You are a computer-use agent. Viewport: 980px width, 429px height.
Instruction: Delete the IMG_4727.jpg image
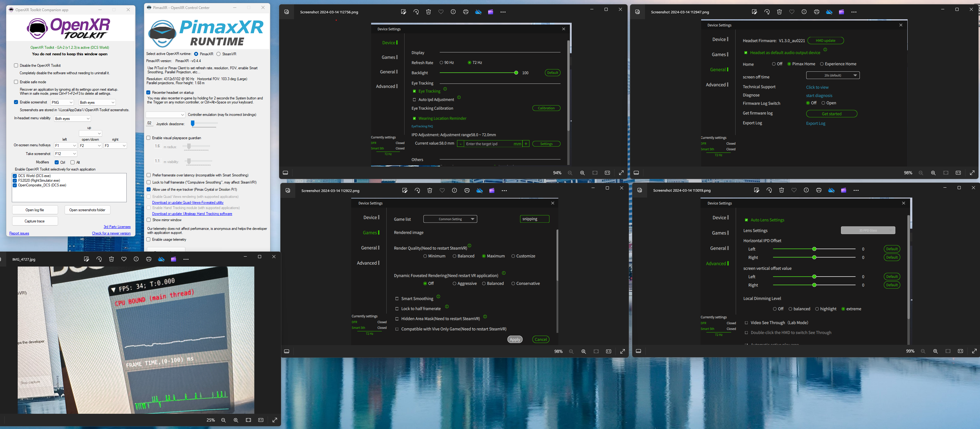(111, 259)
